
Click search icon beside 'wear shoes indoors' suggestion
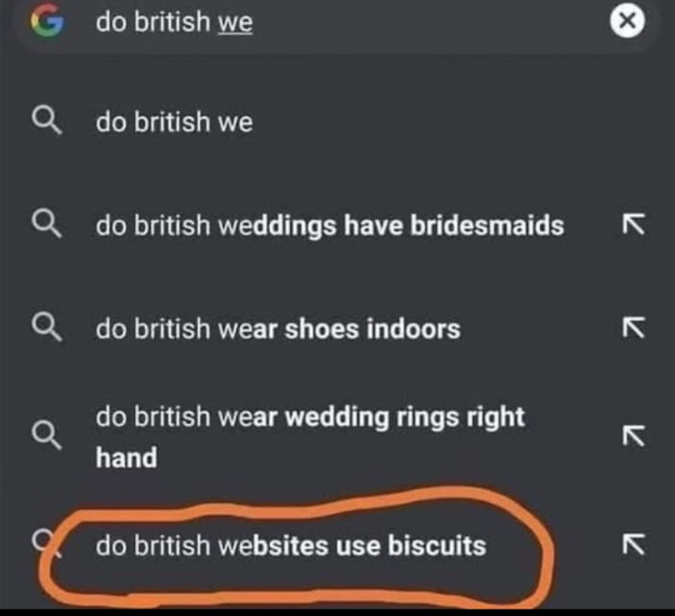tap(47, 328)
